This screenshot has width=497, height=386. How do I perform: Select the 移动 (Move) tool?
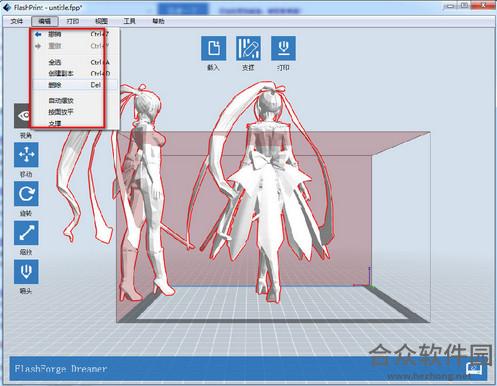26,155
